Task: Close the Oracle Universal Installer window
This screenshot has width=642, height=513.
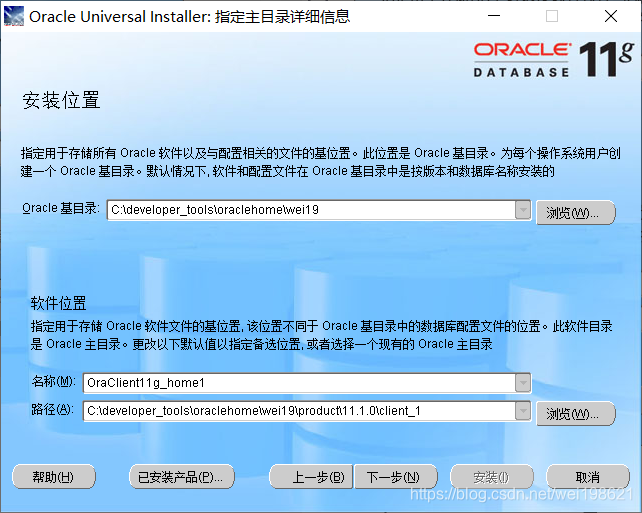Action: 611,16
